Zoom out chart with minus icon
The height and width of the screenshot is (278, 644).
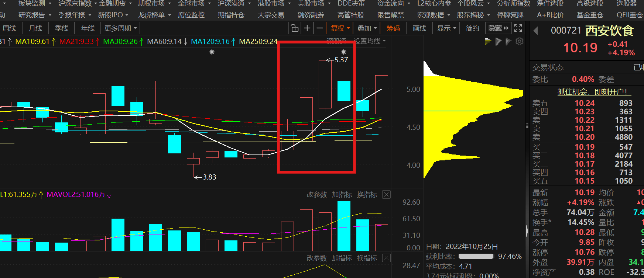(x=320, y=28)
